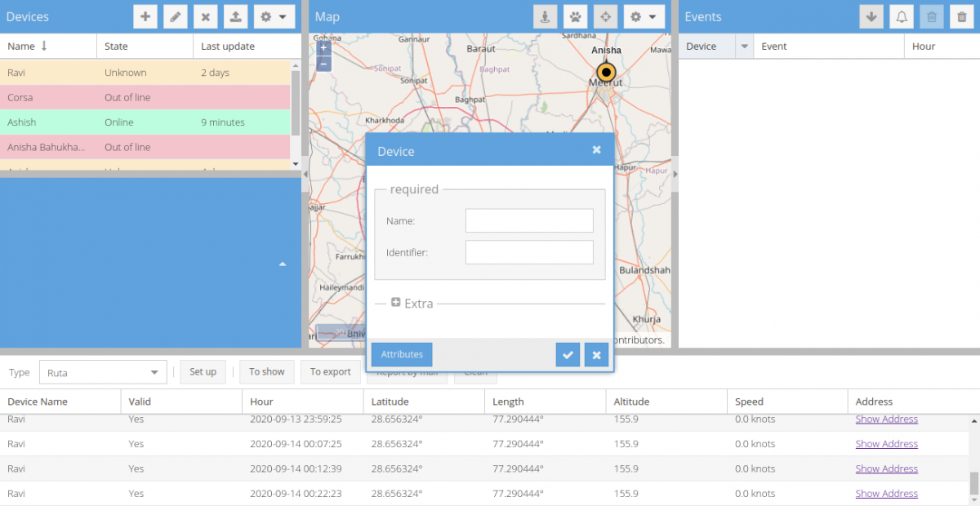Click the upload command icon in Devices
The image size is (980, 506).
pos(236,16)
